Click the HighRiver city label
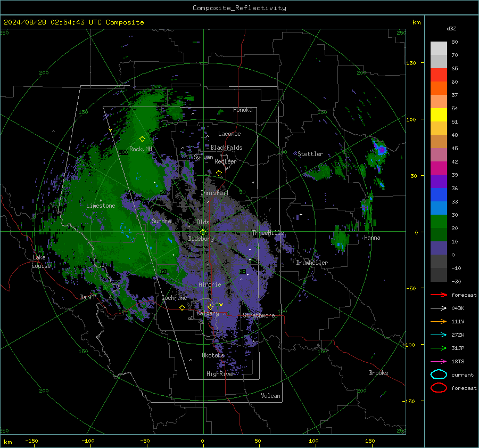 220,374
